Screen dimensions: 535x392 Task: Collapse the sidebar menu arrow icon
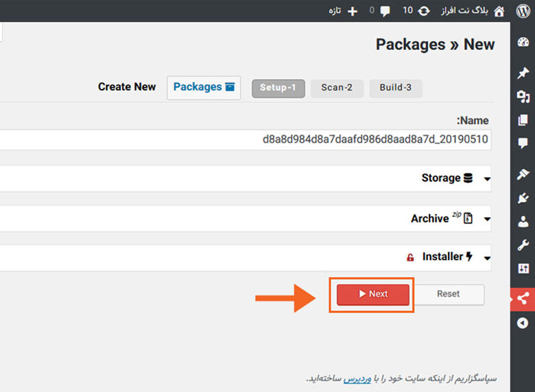pos(523,323)
